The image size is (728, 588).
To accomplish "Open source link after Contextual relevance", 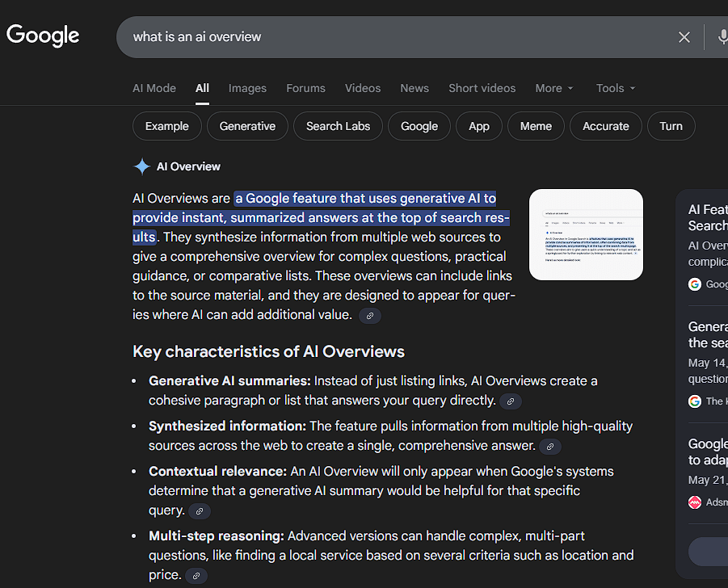I will 199,510.
